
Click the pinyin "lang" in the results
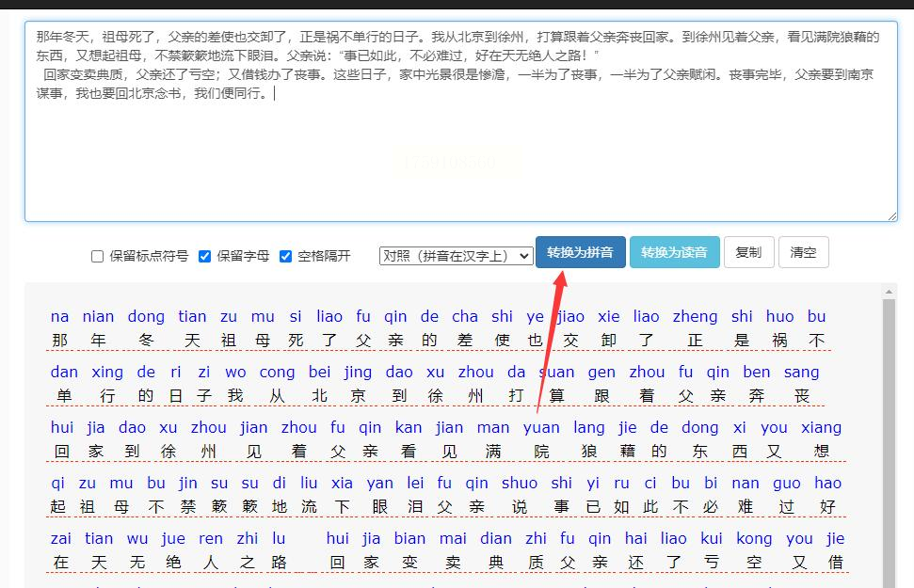pyautogui.click(x=589, y=428)
